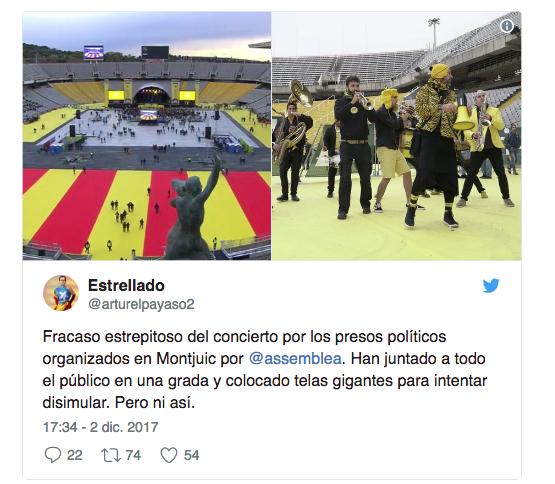Open the @arturelpayaso2 handle
Viewport: 555px width, 484px height.
[x=141, y=304]
